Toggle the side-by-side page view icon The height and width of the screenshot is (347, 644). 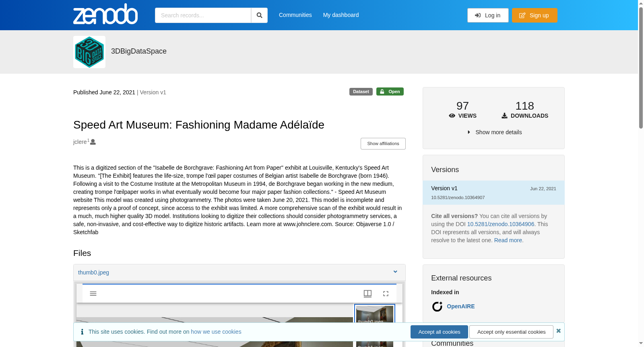[x=367, y=293]
